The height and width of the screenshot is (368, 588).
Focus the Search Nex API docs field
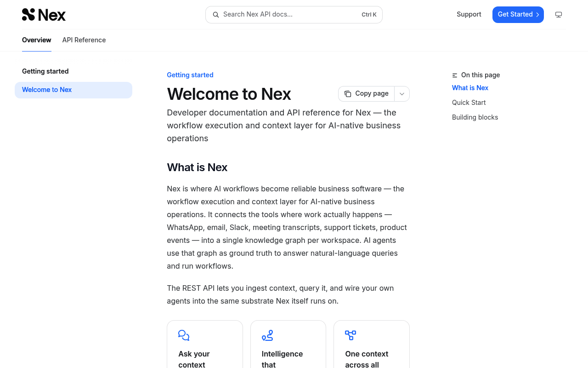click(294, 15)
